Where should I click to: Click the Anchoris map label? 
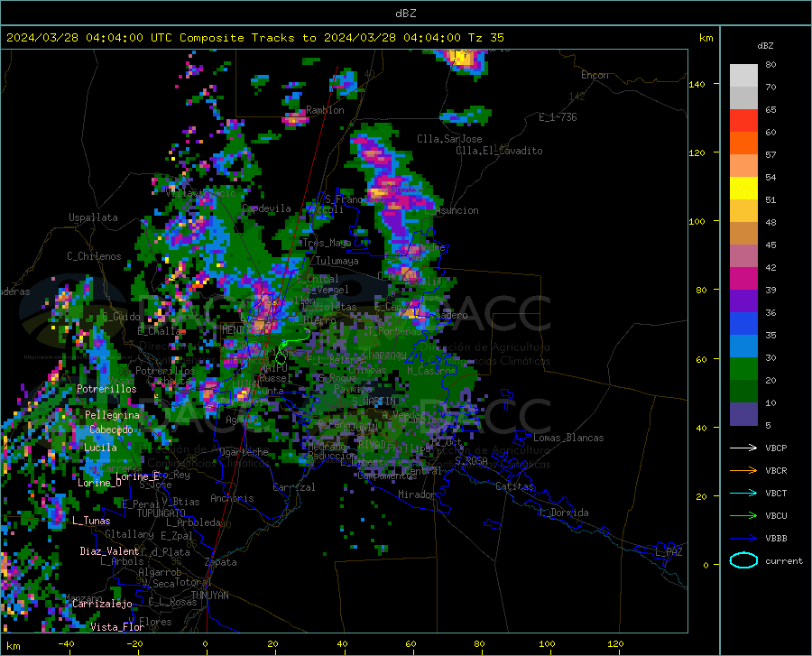point(232,498)
